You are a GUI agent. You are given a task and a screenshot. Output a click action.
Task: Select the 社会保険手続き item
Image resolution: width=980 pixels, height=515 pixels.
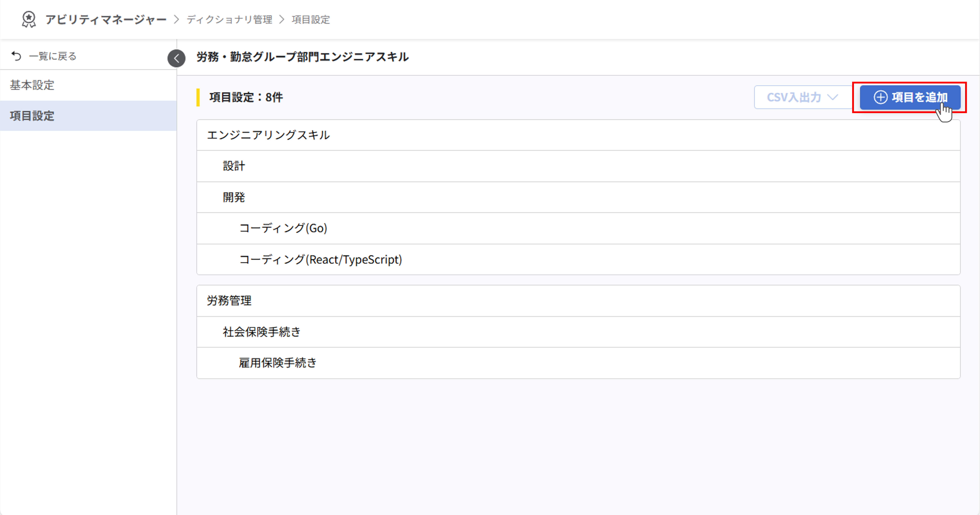click(x=261, y=332)
